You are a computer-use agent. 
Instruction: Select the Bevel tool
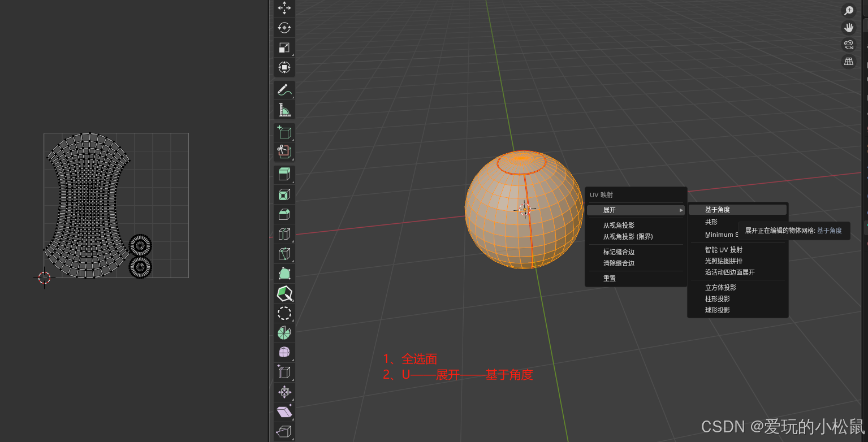coord(284,214)
